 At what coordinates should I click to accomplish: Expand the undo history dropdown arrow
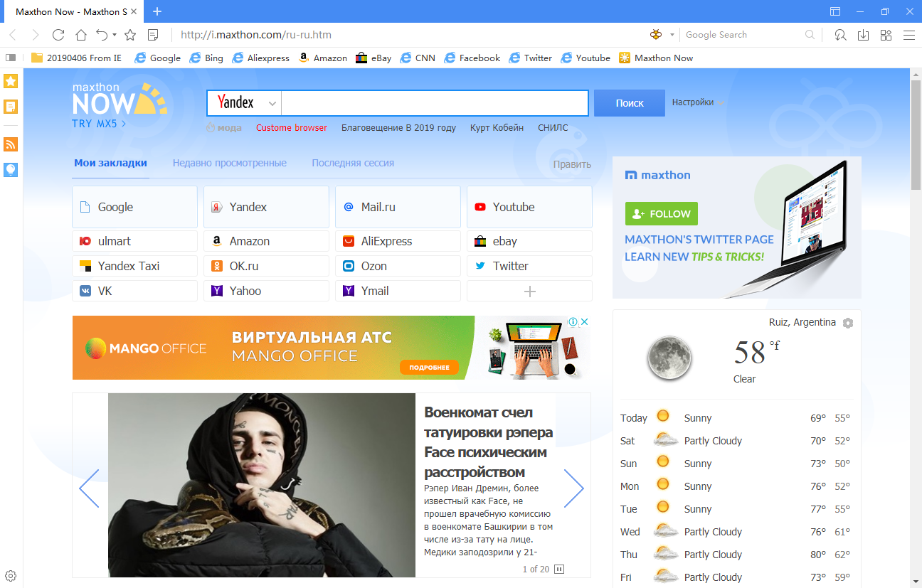114,35
